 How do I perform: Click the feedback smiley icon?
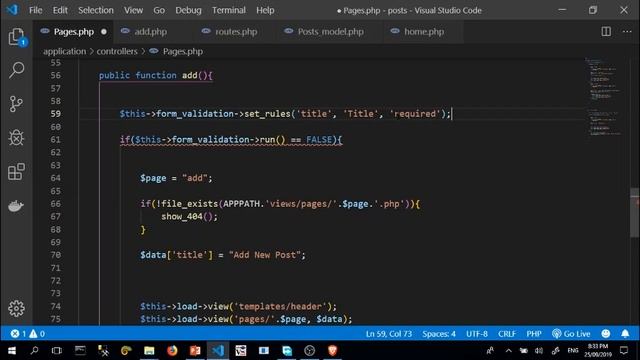(x=606, y=334)
